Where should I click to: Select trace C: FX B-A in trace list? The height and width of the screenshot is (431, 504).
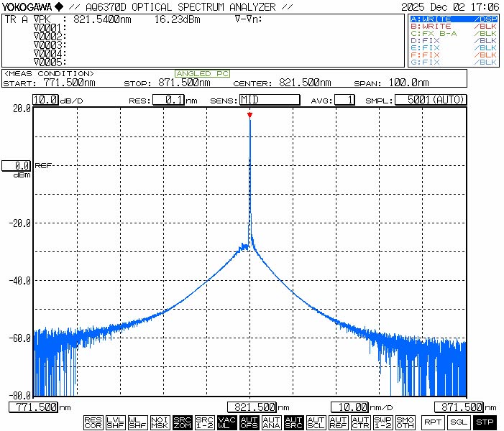coord(453,34)
